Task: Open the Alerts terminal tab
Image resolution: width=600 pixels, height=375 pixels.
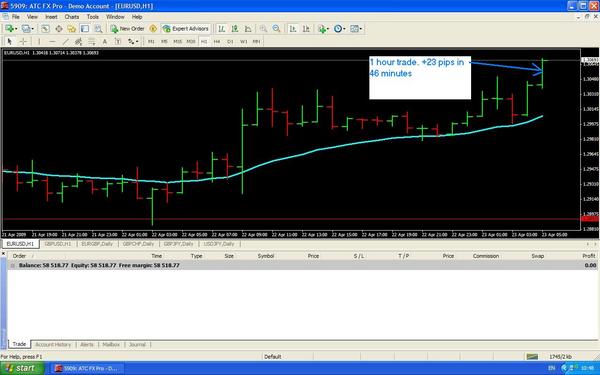Action: tap(87, 345)
